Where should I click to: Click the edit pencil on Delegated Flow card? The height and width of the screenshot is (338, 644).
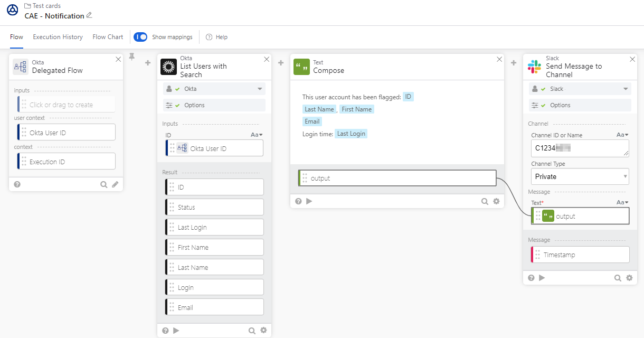point(115,184)
